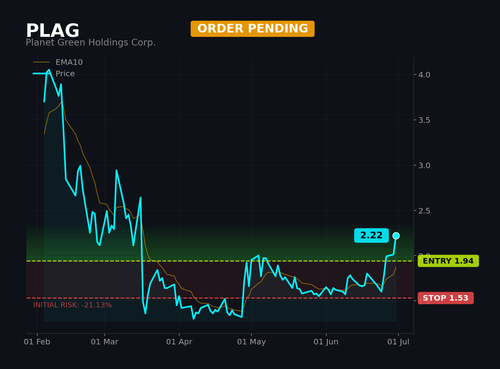Screen dimensions: 500x369
Task: Click the 2.22 current price label
Action: (x=371, y=235)
